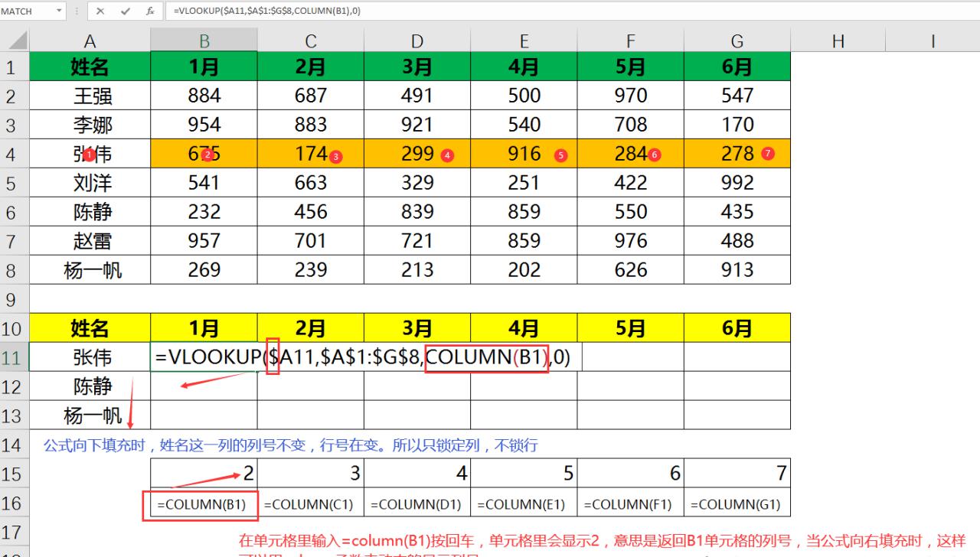Viewport: 980px width, 557px height.
Task: Select cell with value 687
Action: (310, 96)
